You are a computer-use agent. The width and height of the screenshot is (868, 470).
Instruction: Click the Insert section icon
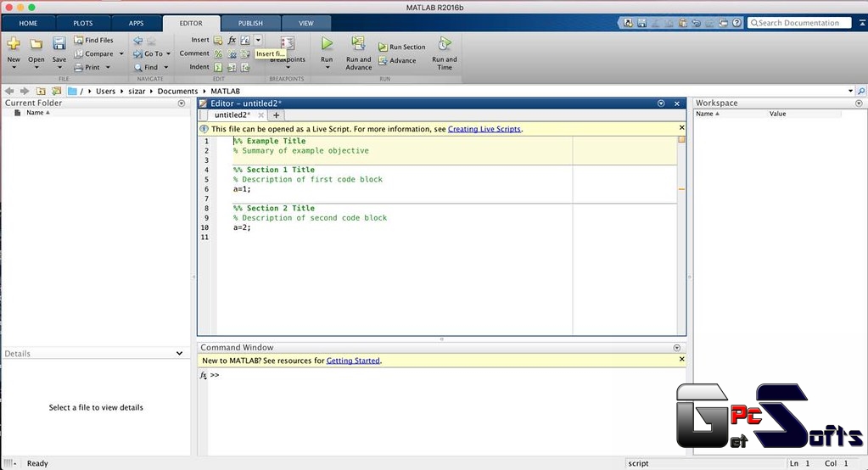pos(218,40)
